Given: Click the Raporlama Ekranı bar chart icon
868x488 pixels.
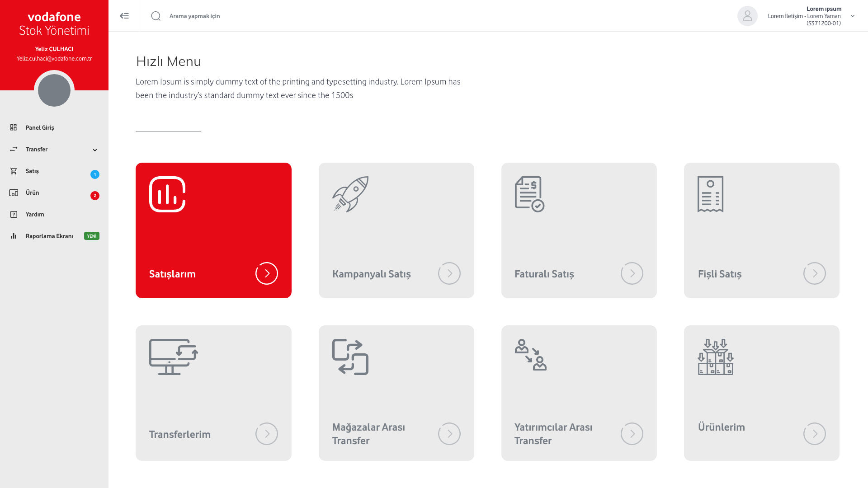Looking at the screenshot, I should point(14,236).
